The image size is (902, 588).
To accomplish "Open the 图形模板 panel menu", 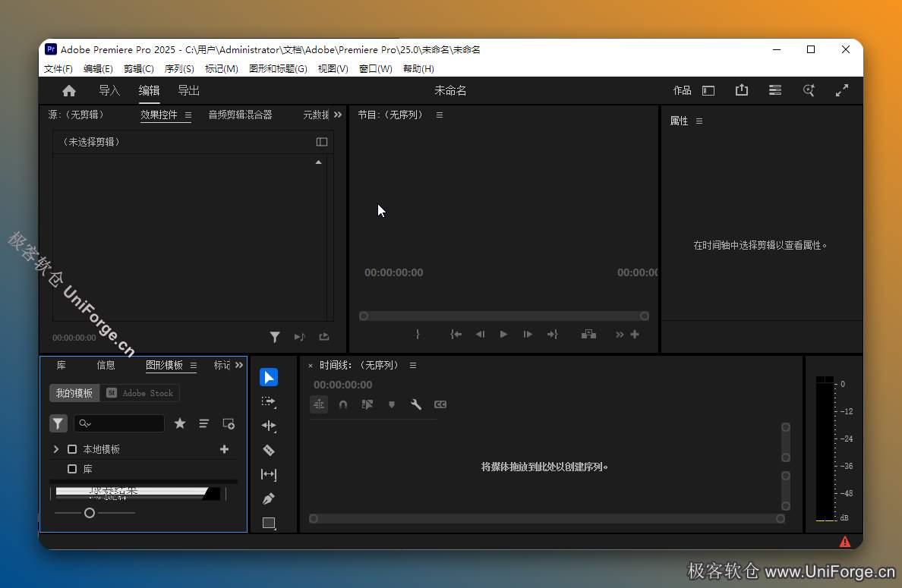I will pyautogui.click(x=194, y=366).
